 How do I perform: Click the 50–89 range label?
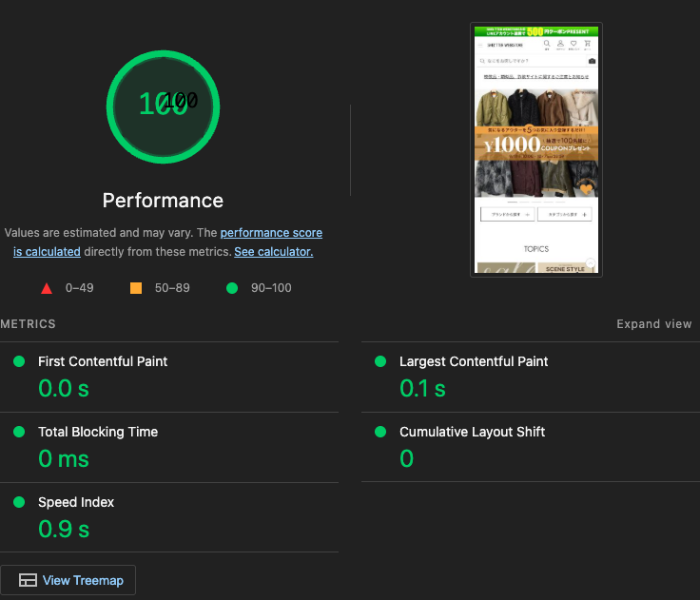pos(172,288)
